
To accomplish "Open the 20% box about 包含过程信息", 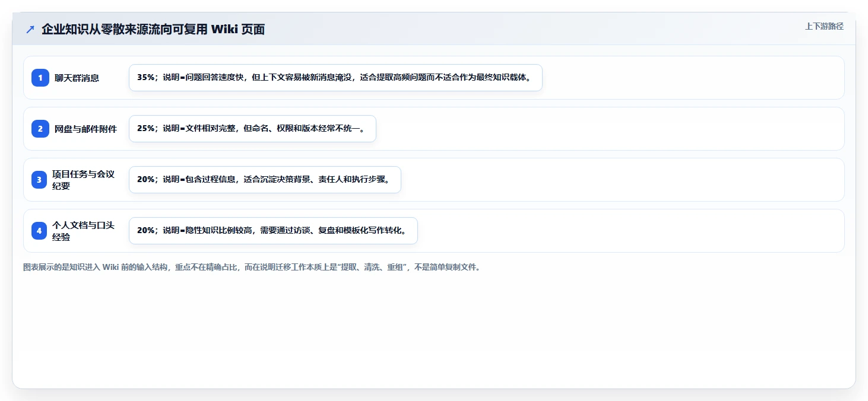I will [x=265, y=180].
